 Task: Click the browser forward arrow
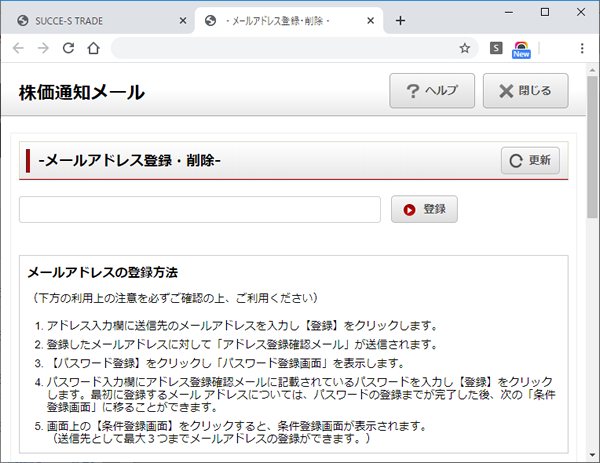43,47
